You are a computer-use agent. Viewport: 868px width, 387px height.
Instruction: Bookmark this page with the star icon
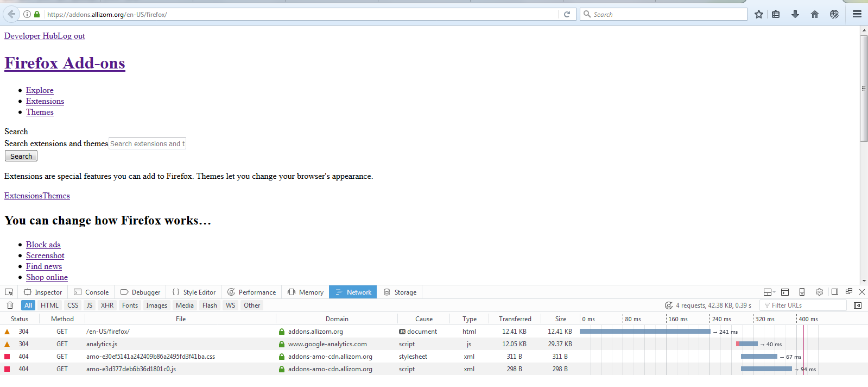[758, 14]
